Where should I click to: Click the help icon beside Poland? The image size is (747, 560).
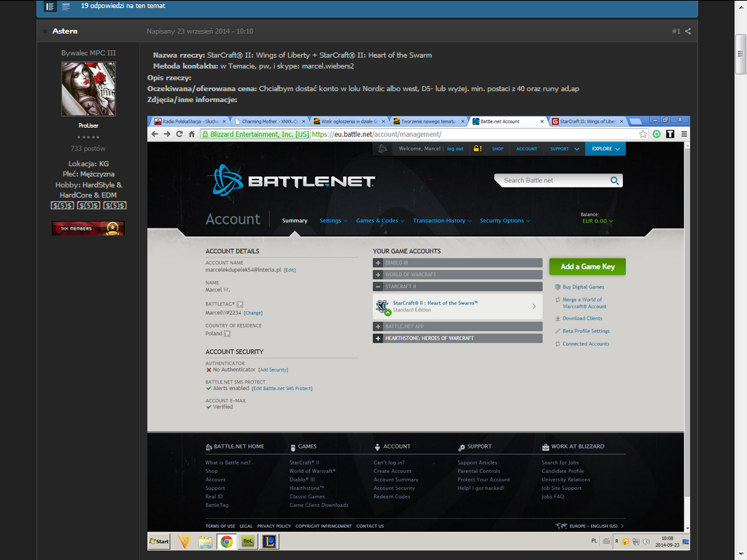point(228,334)
